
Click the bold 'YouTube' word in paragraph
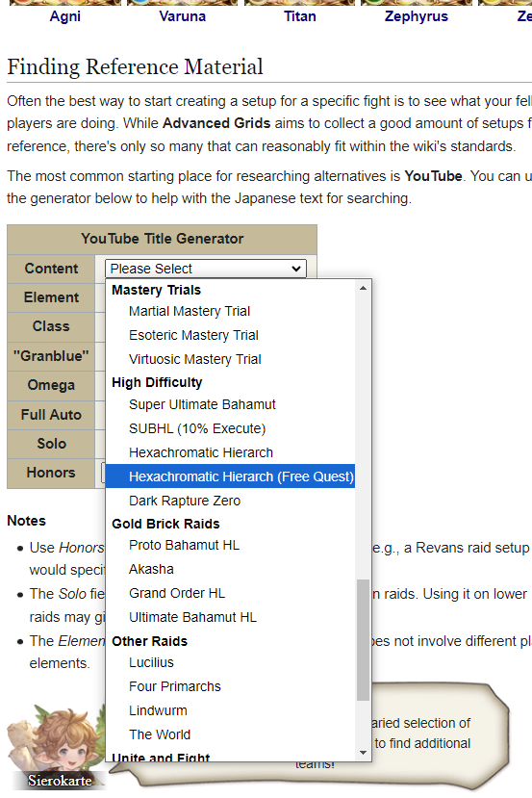tap(433, 176)
